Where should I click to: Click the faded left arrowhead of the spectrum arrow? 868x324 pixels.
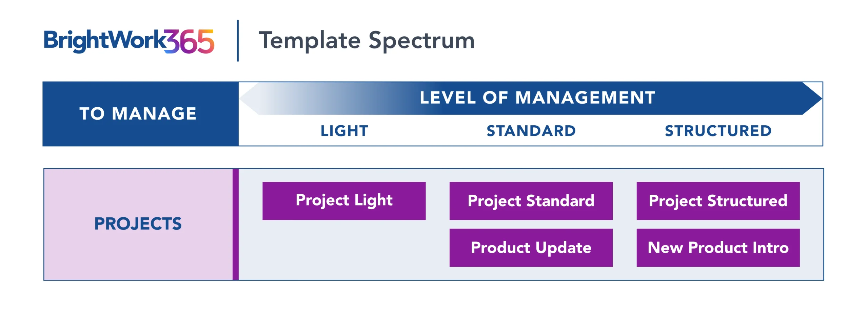tap(249, 98)
